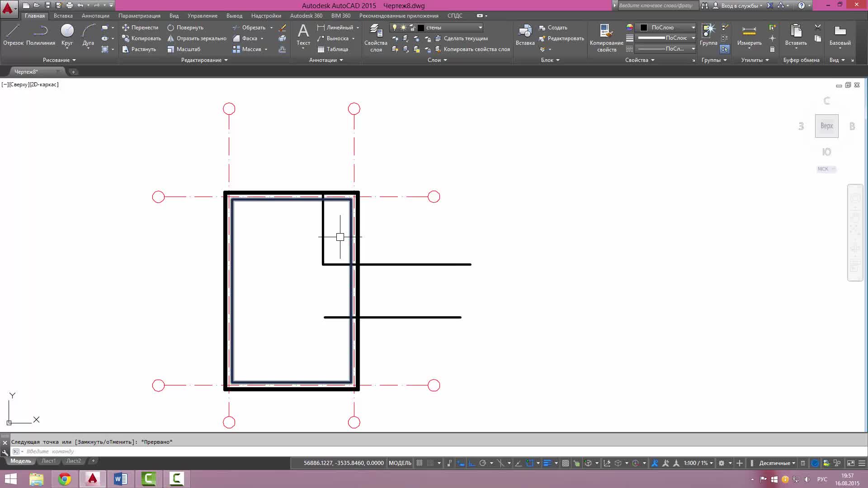This screenshot has width=868, height=488.
Task: Click the layer color swatch beside стены
Action: [x=421, y=28]
